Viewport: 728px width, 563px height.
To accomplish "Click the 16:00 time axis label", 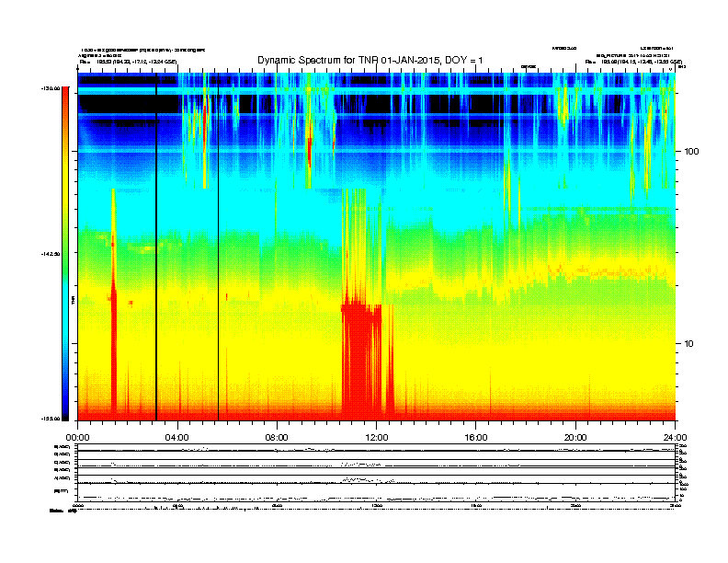I will (476, 438).
